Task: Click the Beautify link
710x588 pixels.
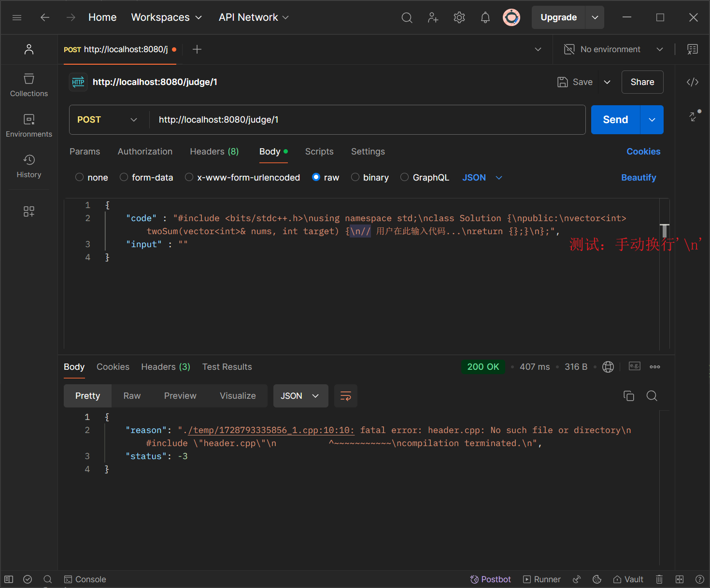Action: pos(638,178)
